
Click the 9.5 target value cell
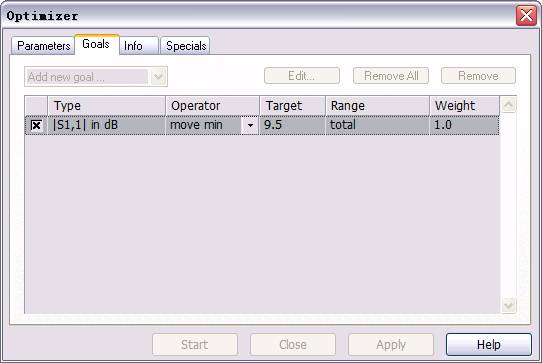point(292,125)
